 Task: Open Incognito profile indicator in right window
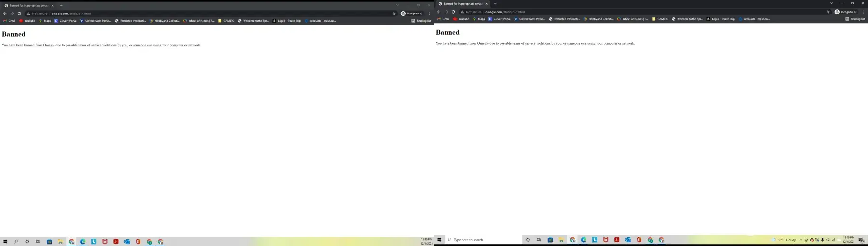point(846,12)
